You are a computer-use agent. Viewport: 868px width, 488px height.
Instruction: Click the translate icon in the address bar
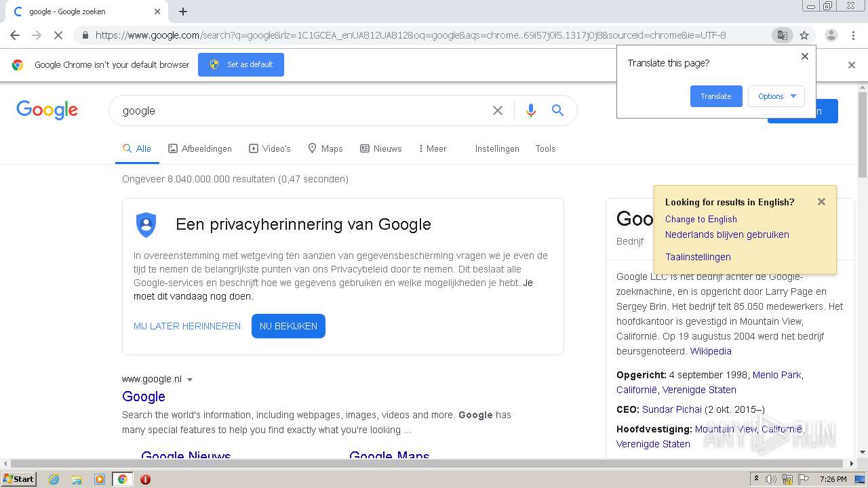pyautogui.click(x=782, y=35)
